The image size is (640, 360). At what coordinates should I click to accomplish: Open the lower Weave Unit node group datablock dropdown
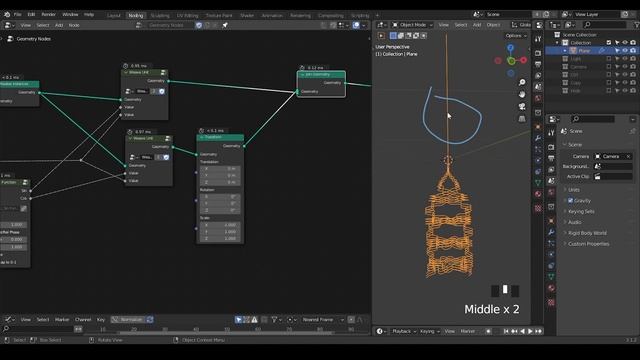[x=135, y=157]
